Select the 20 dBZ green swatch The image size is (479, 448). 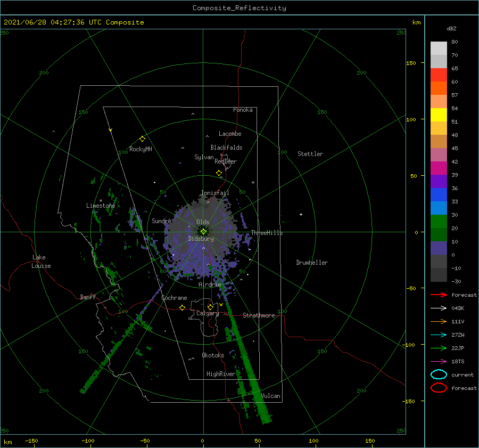[439, 234]
